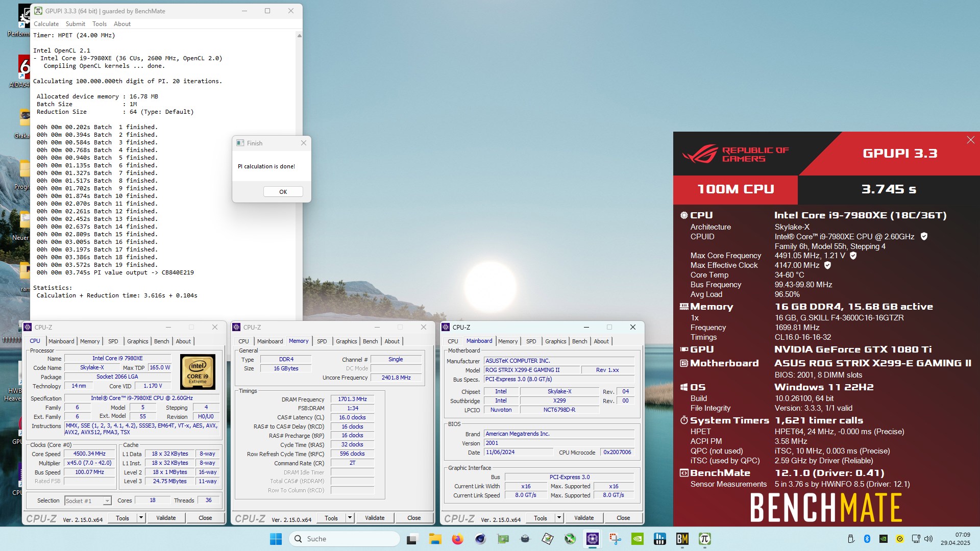Open the About menu in GPUPI
Screen dimensions: 980x551
click(x=122, y=24)
